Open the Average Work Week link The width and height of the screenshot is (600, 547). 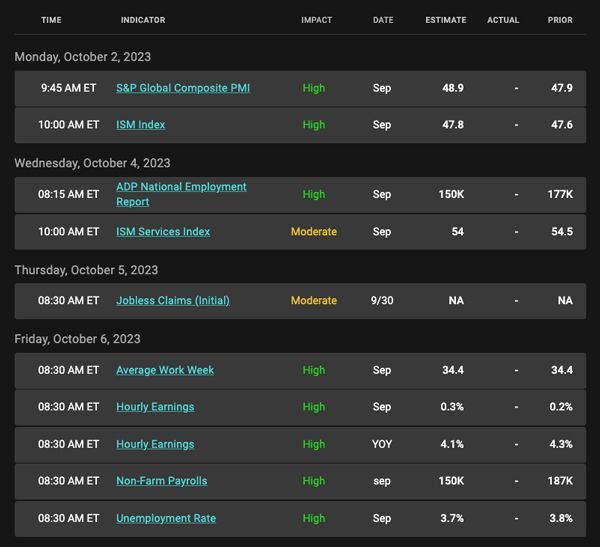coord(165,370)
